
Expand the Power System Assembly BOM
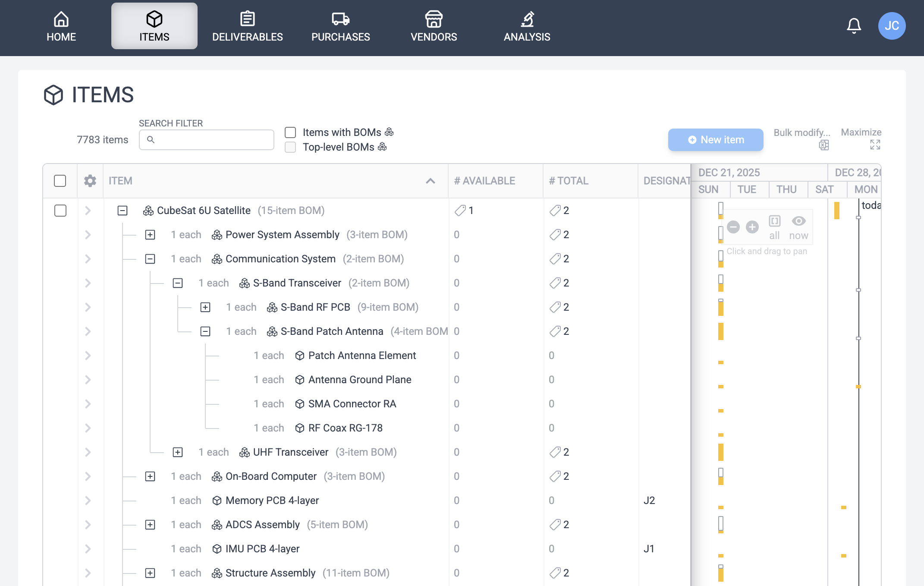pyautogui.click(x=150, y=235)
